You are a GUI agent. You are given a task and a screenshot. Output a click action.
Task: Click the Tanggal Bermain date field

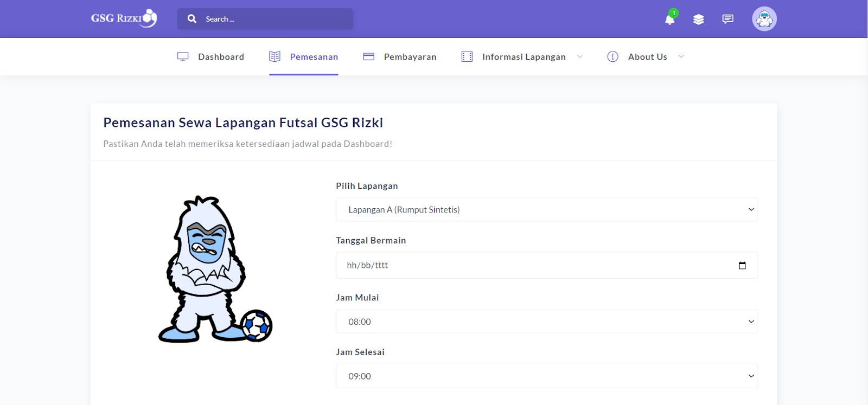click(547, 265)
